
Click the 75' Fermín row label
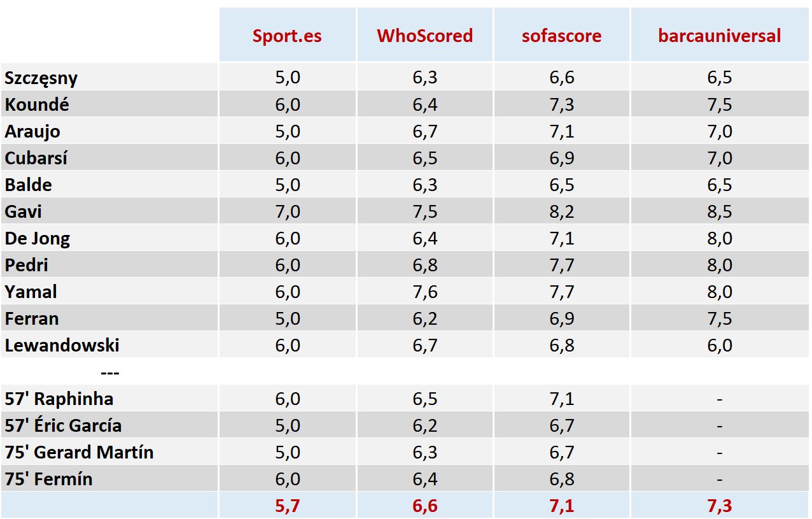coord(48,479)
